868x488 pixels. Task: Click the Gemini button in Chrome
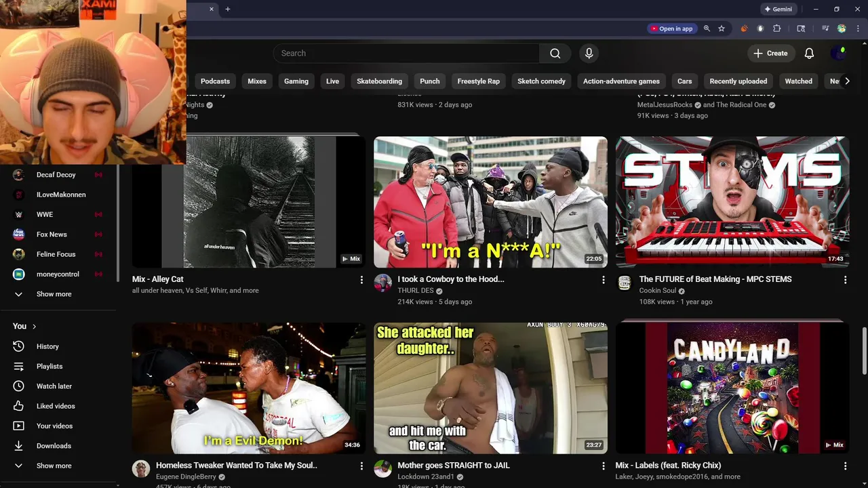point(778,9)
